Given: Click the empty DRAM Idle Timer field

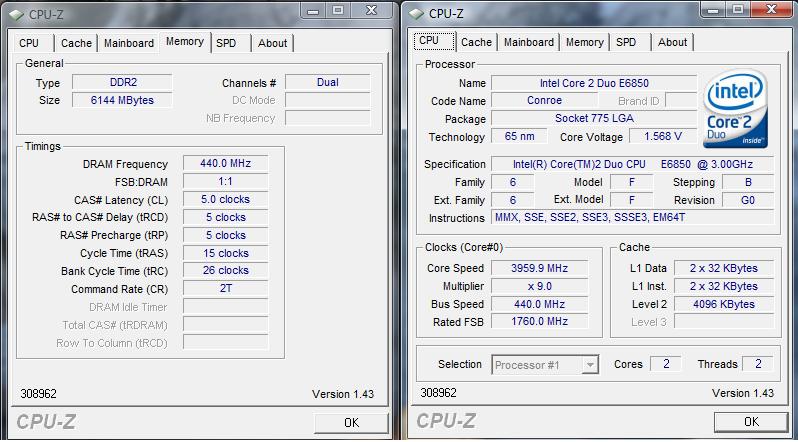Looking at the screenshot, I should point(225,307).
